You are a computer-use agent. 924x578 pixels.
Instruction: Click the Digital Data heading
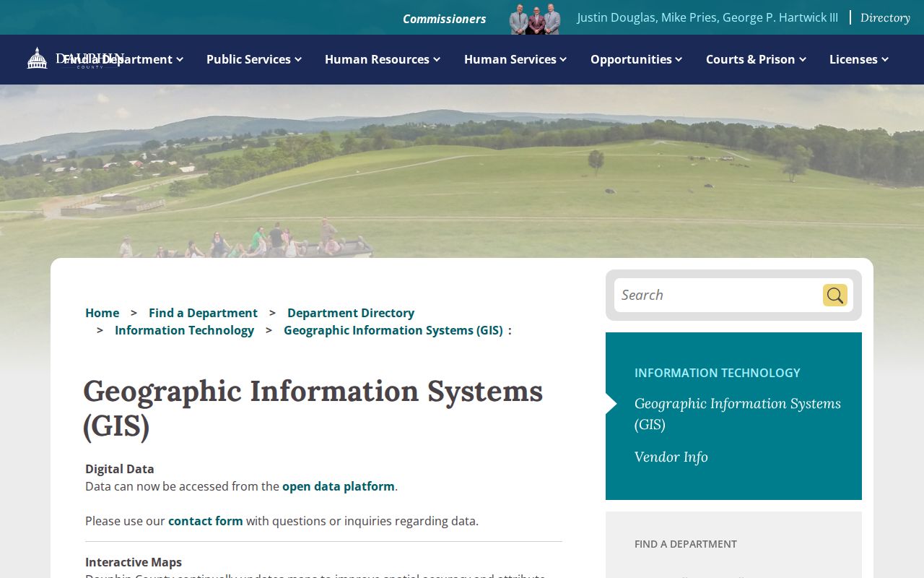[120, 469]
